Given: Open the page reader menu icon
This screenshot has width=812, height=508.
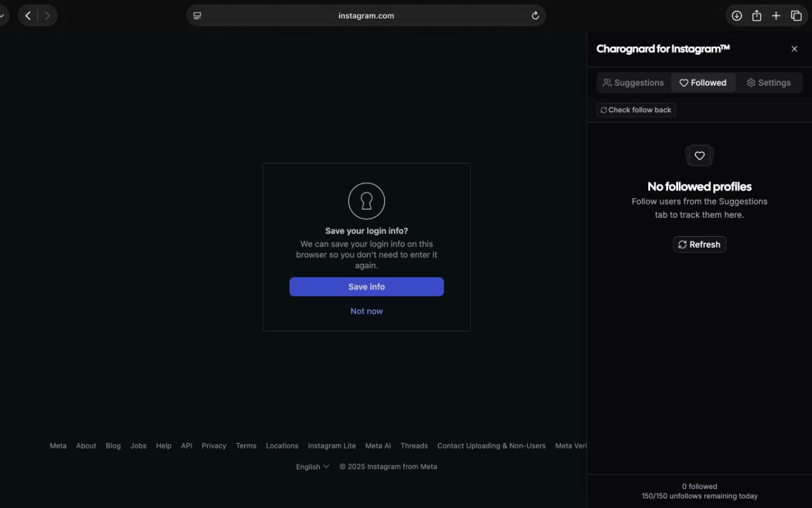Looking at the screenshot, I should (197, 16).
